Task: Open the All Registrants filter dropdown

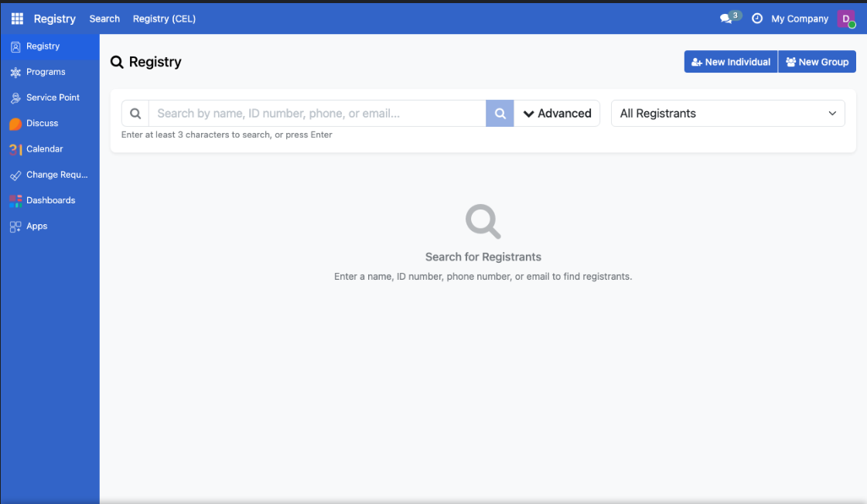Action: (x=727, y=113)
